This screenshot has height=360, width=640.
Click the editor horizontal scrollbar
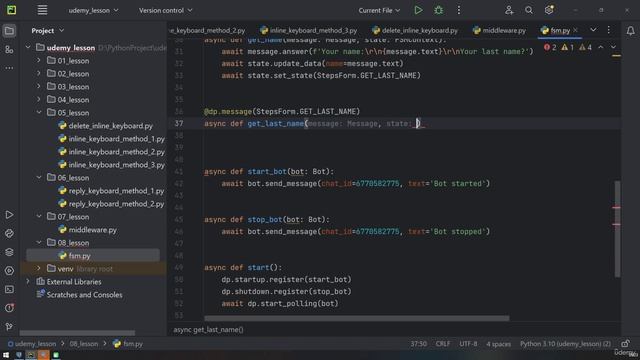pos(357,318)
